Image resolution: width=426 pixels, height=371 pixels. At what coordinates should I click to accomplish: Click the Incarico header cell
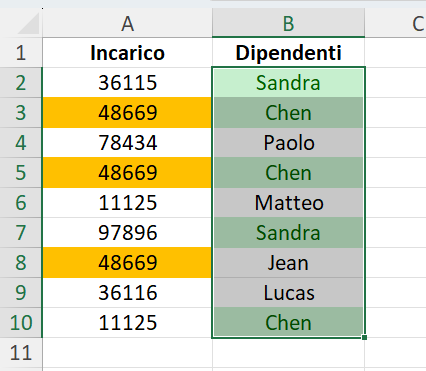click(x=127, y=53)
